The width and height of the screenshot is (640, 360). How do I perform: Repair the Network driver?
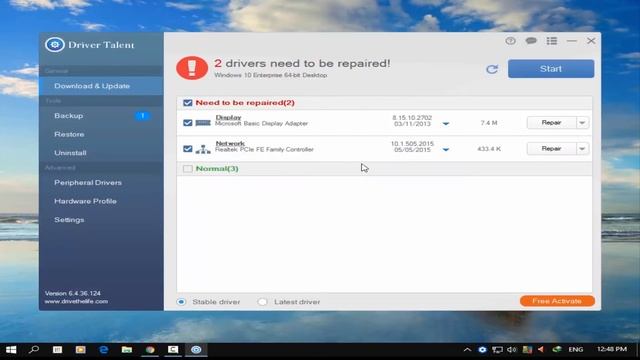coord(551,149)
